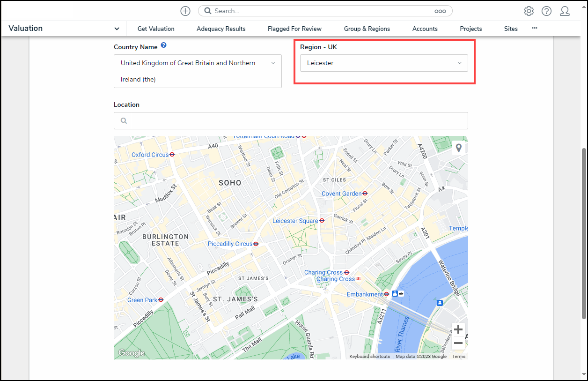Image resolution: width=588 pixels, height=381 pixels.
Task: Open the Projects tab
Action: coord(471,29)
